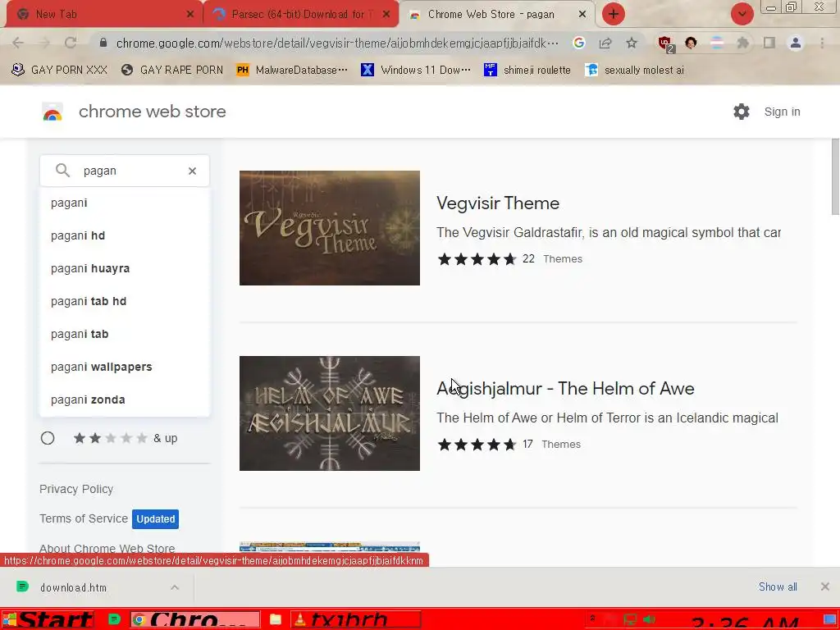Click the VLC cone taskbar item
The width and height of the screenshot is (840, 630).
pyautogui.click(x=355, y=620)
